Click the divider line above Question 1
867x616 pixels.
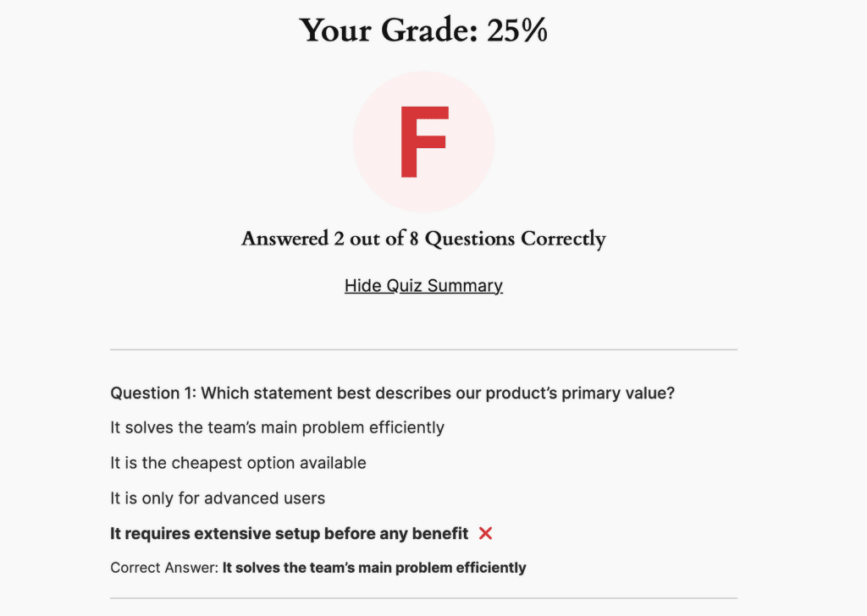click(423, 349)
